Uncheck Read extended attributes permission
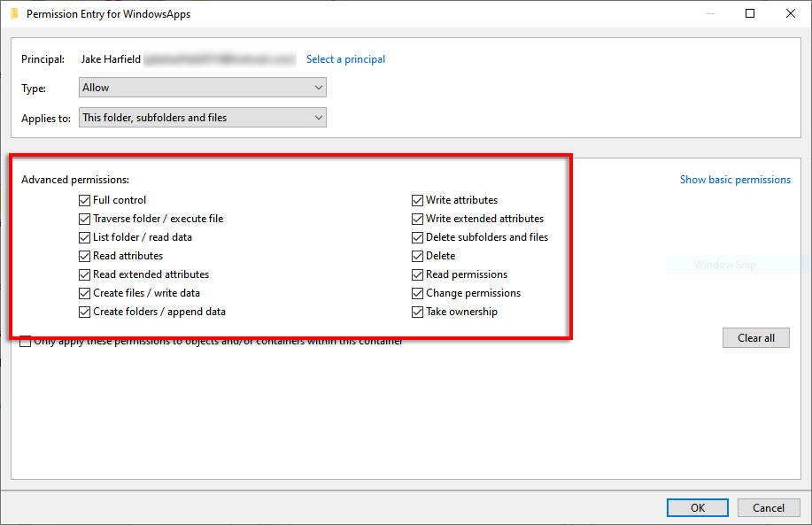The image size is (812, 525). pos(85,274)
